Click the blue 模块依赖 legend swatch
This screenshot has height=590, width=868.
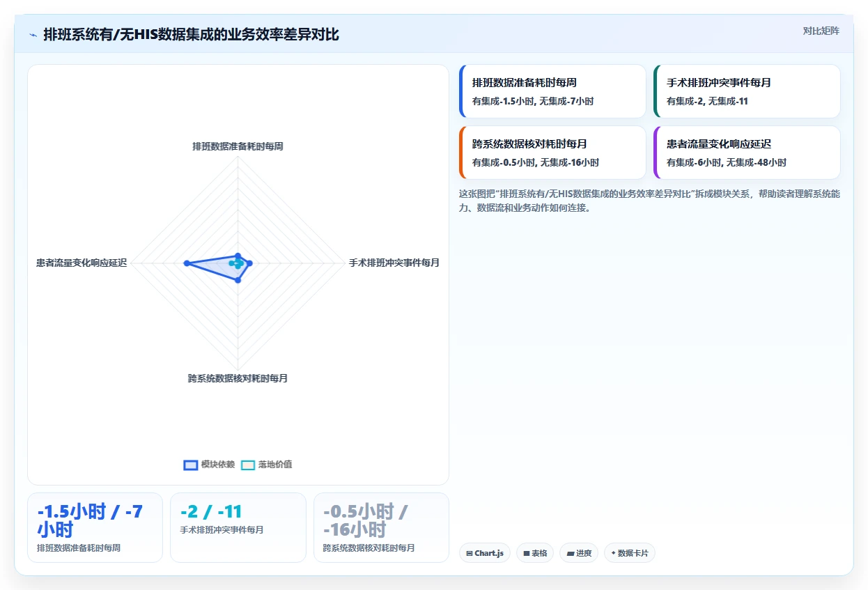point(191,465)
